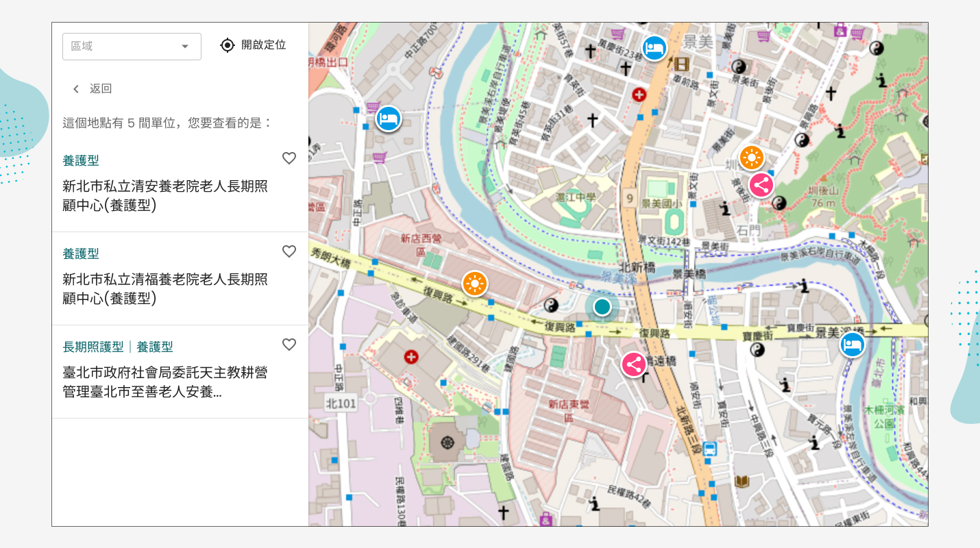Click the 滬江中學 school label on map
This screenshot has width=980, height=548.
[x=574, y=197]
